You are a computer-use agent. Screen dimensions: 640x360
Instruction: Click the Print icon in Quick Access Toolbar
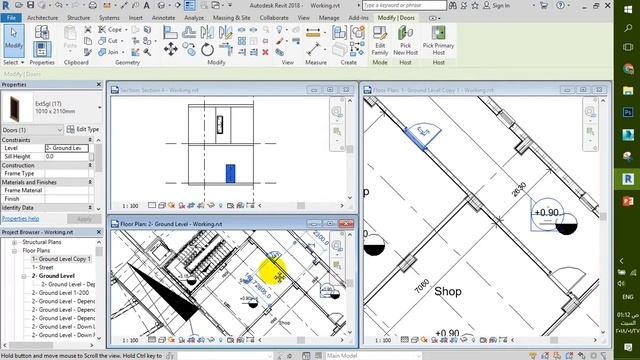pyautogui.click(x=93, y=5)
